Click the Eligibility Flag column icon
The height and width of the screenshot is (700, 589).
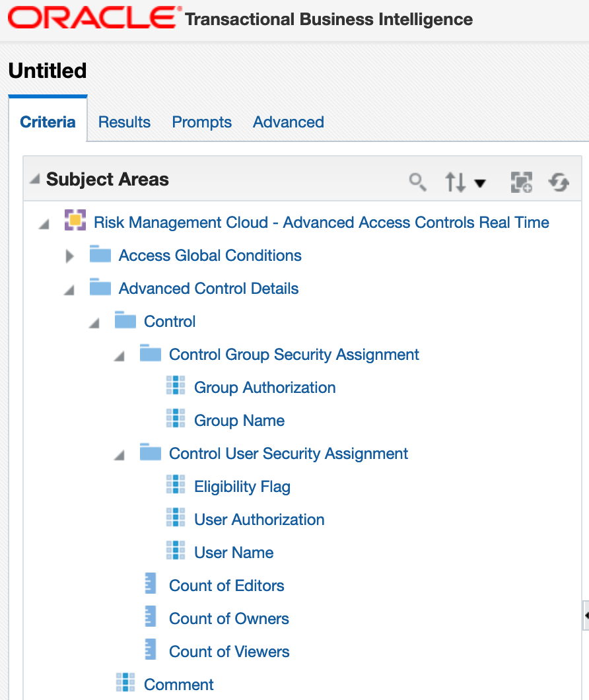click(x=176, y=484)
